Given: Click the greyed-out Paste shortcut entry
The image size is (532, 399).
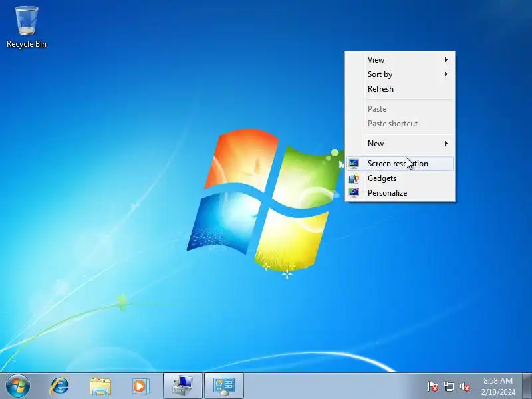Looking at the screenshot, I should pos(400,124).
